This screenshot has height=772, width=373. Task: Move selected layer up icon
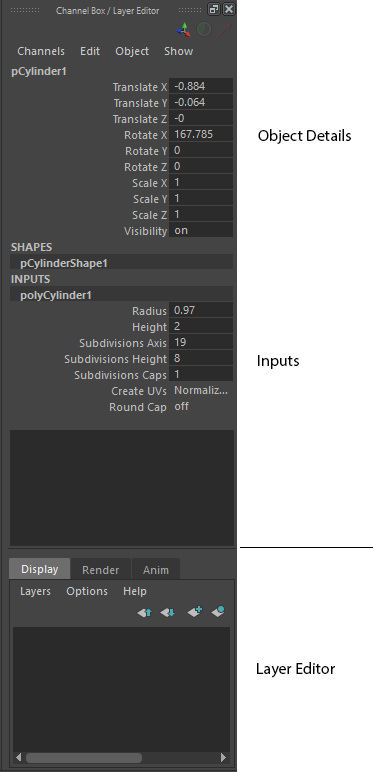click(x=145, y=612)
